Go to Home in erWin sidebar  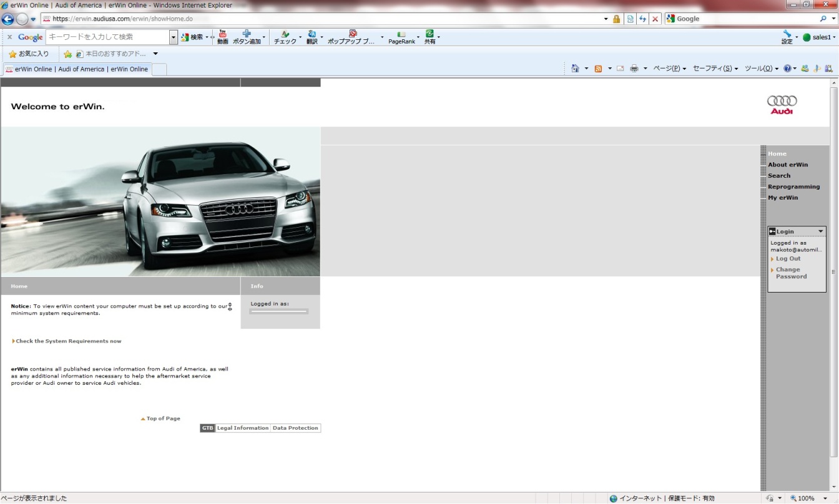tap(777, 153)
